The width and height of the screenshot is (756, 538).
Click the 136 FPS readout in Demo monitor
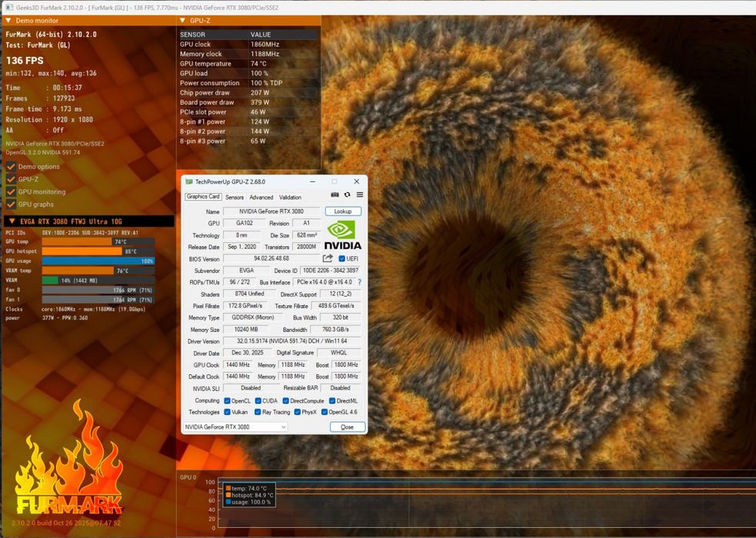click(25, 61)
